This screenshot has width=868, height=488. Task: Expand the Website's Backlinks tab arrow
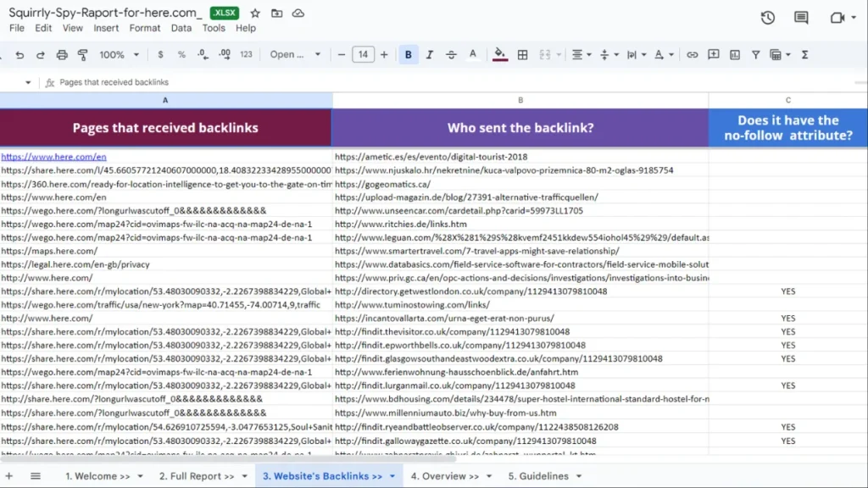coord(392,476)
